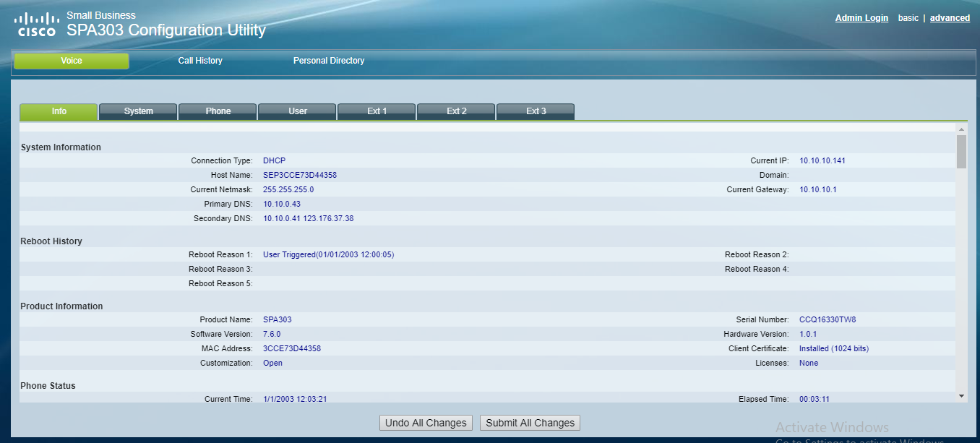Select the DHCP connection type value
980x443 pixels.
tap(275, 160)
